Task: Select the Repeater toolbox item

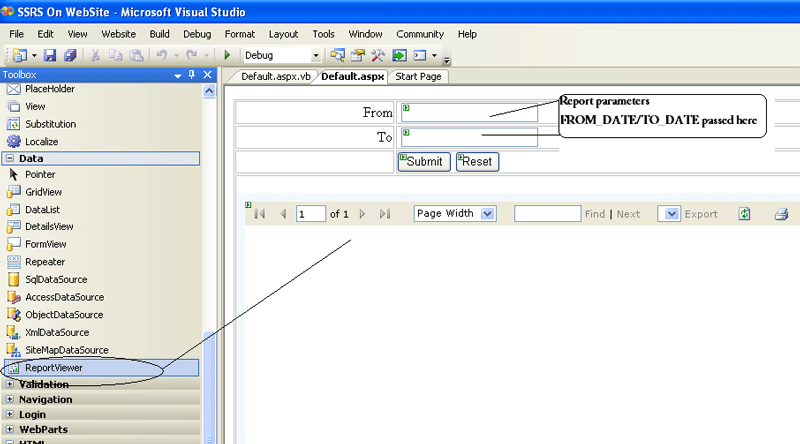Action: [x=36, y=262]
